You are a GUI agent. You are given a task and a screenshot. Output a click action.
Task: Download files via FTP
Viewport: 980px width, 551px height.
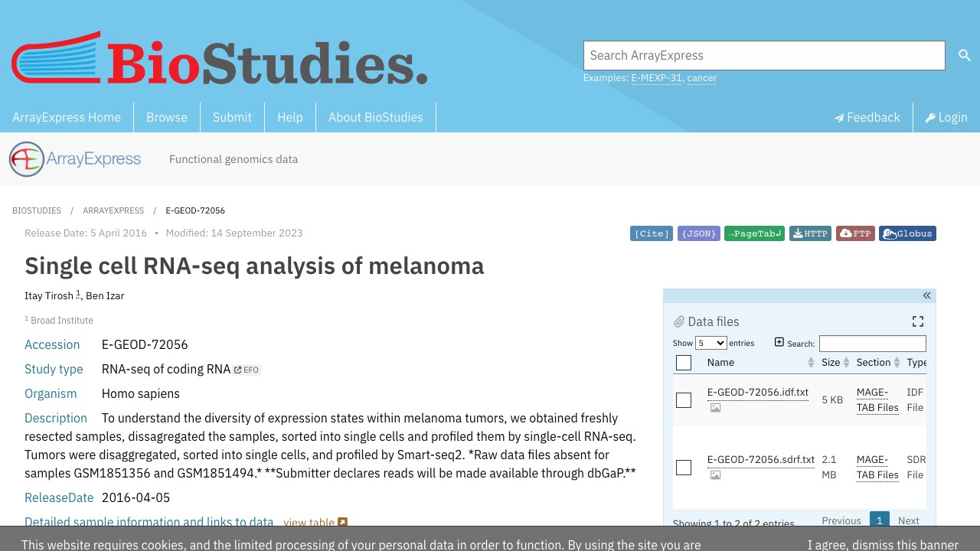[x=855, y=233]
